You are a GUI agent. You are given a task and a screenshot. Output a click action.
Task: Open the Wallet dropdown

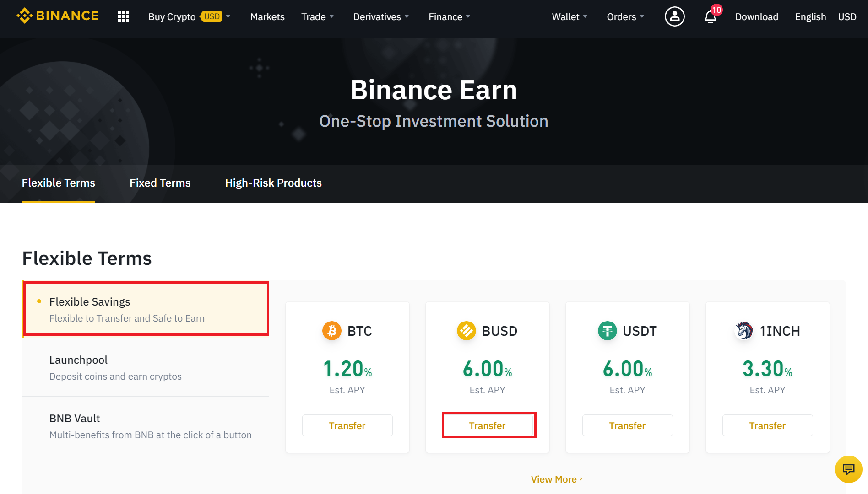(x=570, y=17)
